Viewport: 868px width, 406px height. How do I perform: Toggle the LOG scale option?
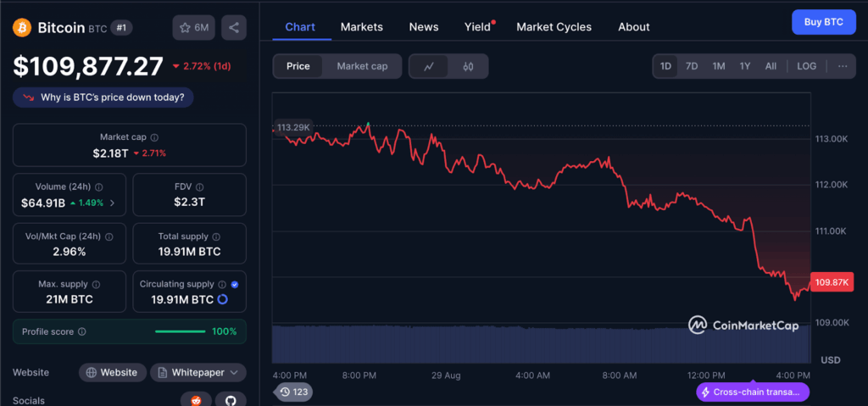[x=806, y=66]
